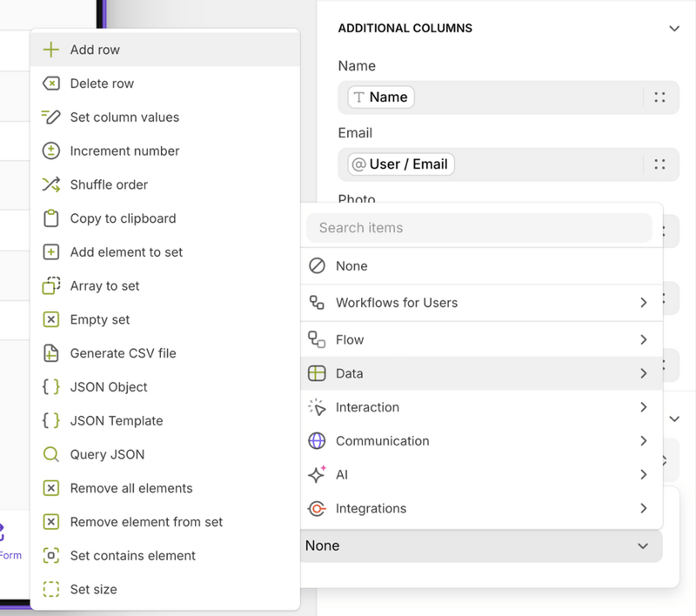Click the Query JSON magnifier icon
This screenshot has height=616, width=696.
(x=53, y=454)
